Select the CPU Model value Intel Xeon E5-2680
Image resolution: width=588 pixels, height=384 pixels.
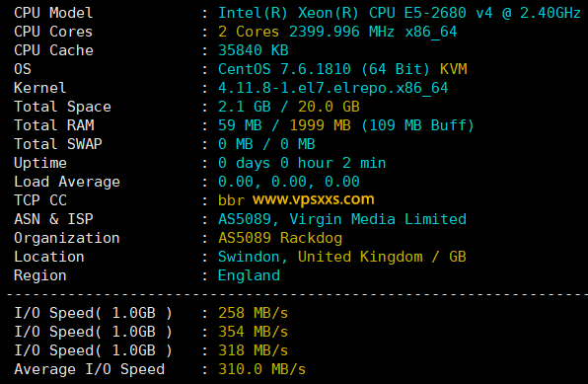(x=400, y=13)
